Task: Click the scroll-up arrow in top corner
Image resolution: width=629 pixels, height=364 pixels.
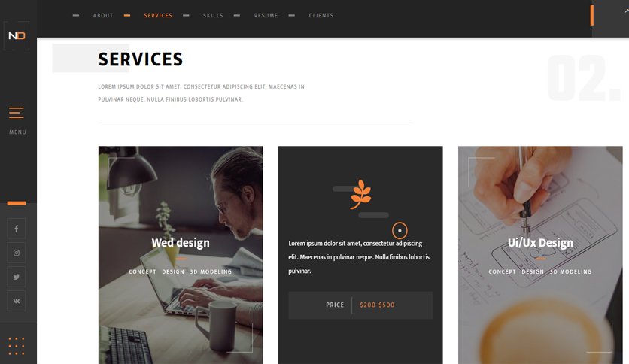Action: 626,11
